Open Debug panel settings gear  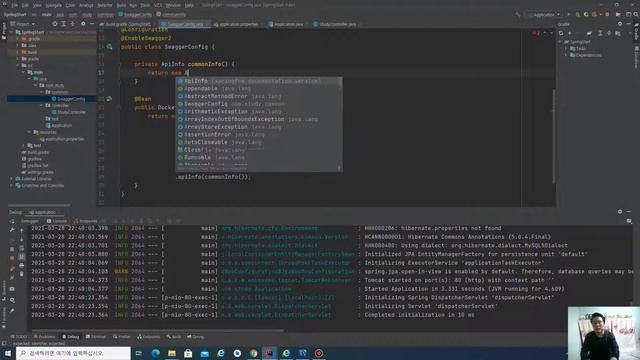(x=620, y=212)
